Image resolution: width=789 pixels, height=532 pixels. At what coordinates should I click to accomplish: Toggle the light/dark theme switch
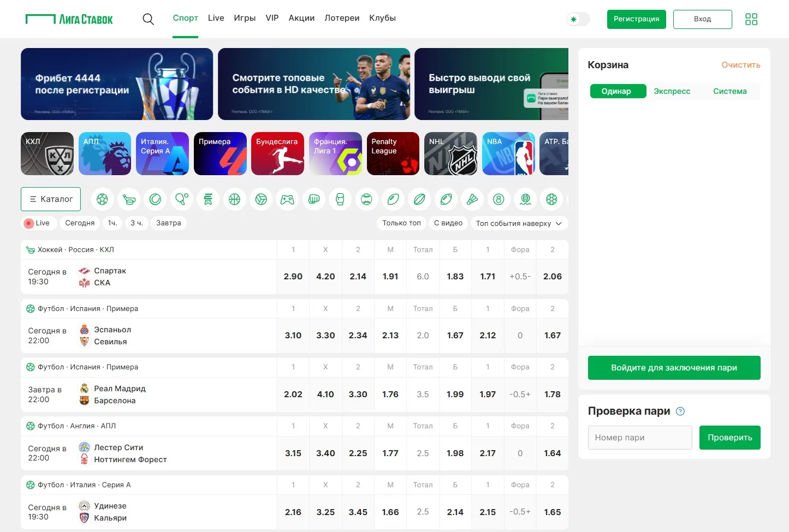pos(578,19)
